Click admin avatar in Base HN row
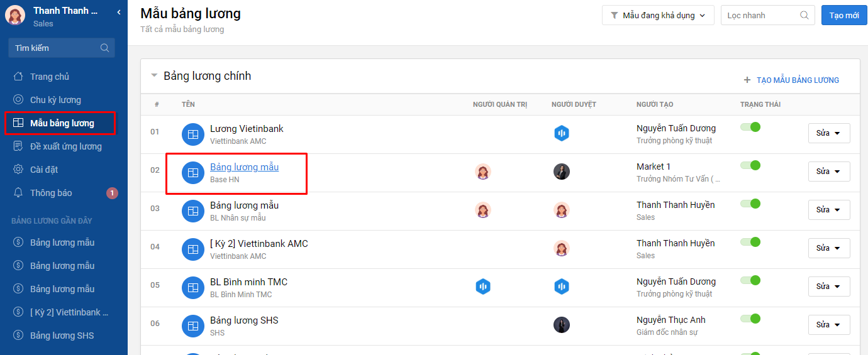The width and height of the screenshot is (868, 355). pyautogui.click(x=483, y=172)
